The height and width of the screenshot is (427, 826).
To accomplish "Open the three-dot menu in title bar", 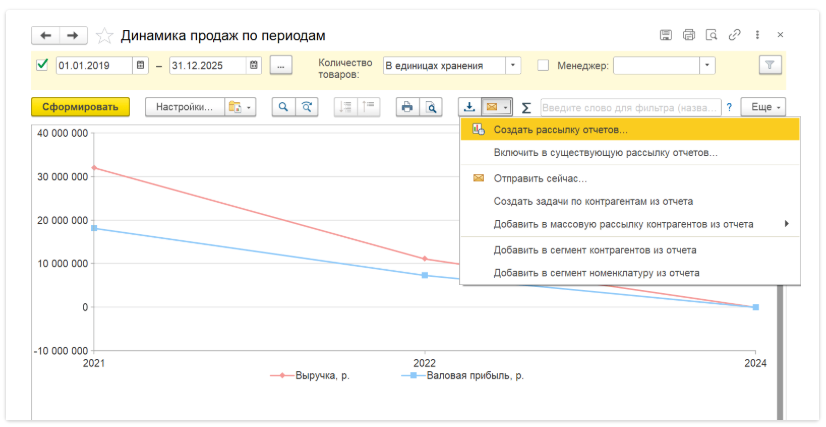I will pos(757,35).
